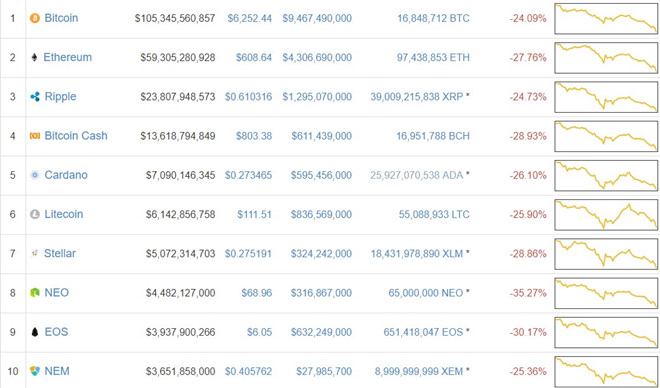View the NEM price sparkline chart
Viewport: 660px width, 388px height.
[606, 372]
